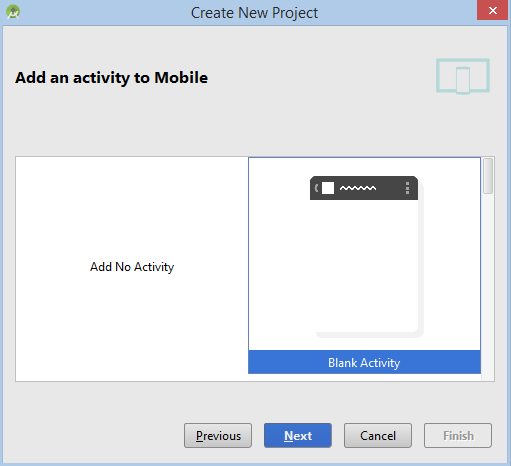The height and width of the screenshot is (466, 511).
Task: Close the Create New Project dialog
Action: [492, 10]
